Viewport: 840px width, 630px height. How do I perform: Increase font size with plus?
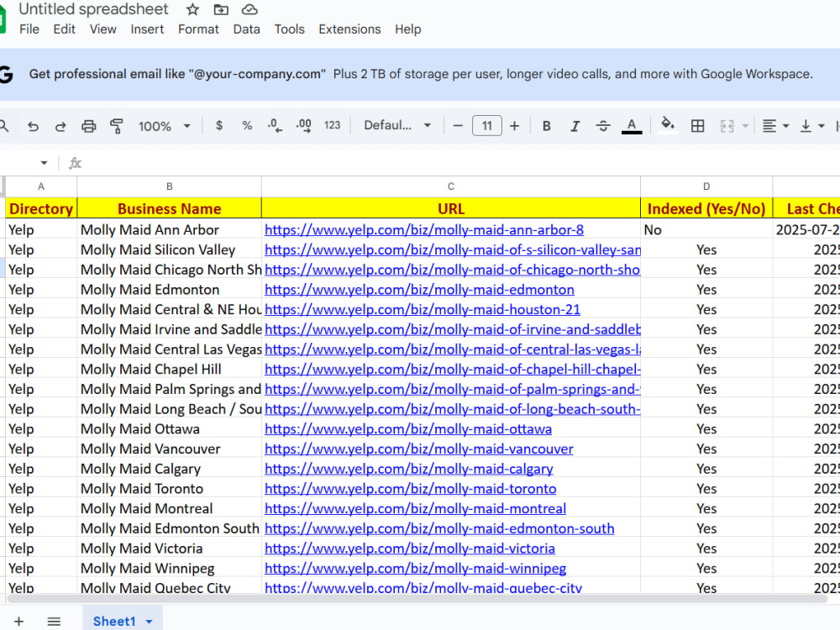pyautogui.click(x=514, y=126)
